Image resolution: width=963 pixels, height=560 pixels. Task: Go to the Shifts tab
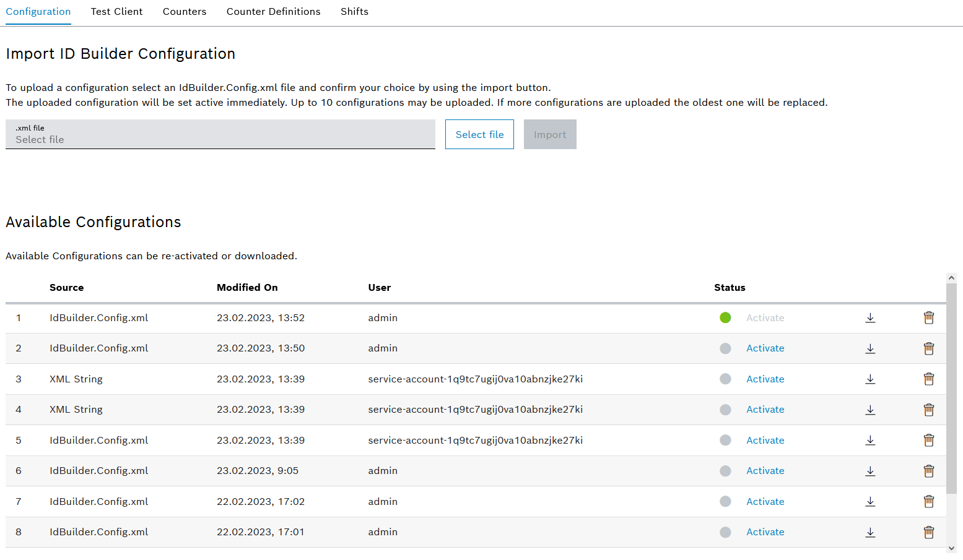point(354,12)
